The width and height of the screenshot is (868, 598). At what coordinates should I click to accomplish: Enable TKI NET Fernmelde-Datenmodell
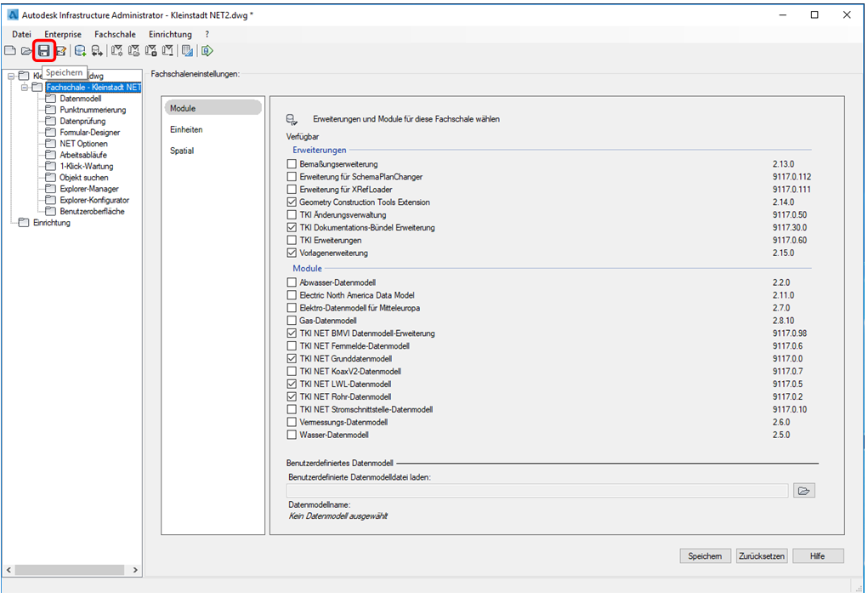click(x=292, y=346)
